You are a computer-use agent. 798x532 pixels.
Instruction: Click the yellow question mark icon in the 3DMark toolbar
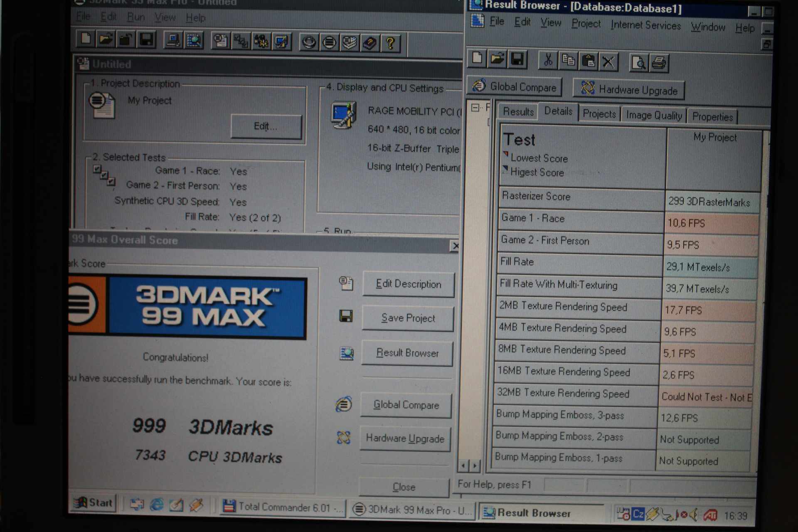pyautogui.click(x=390, y=43)
